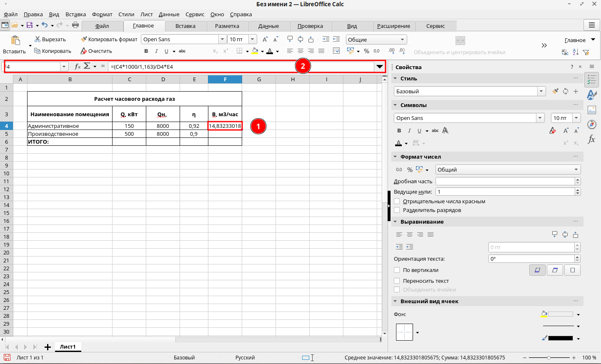The height and width of the screenshot is (364, 601).
Task: Click the Очистить button in the ribbon
Action: [x=96, y=51]
